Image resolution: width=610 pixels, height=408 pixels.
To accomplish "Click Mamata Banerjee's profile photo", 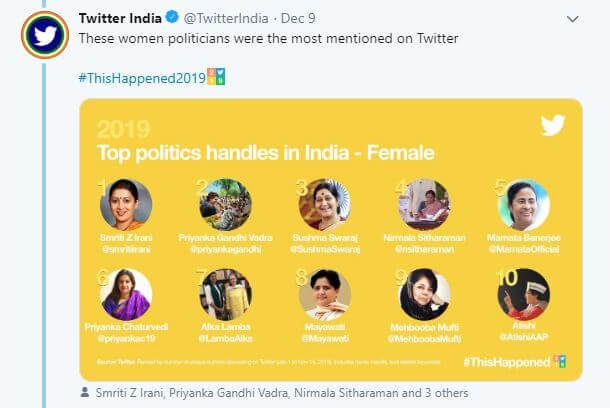I will click(523, 205).
